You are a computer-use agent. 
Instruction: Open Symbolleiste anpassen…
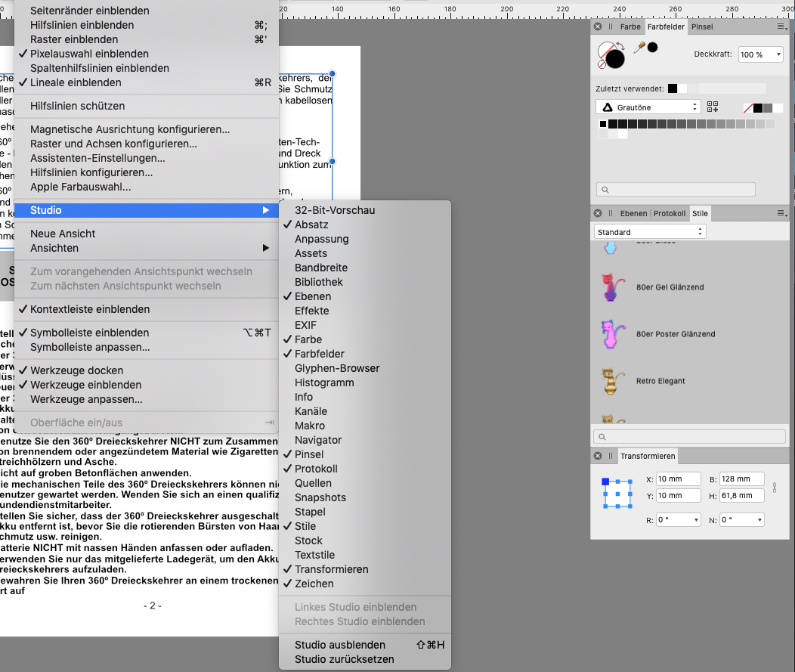click(x=90, y=348)
